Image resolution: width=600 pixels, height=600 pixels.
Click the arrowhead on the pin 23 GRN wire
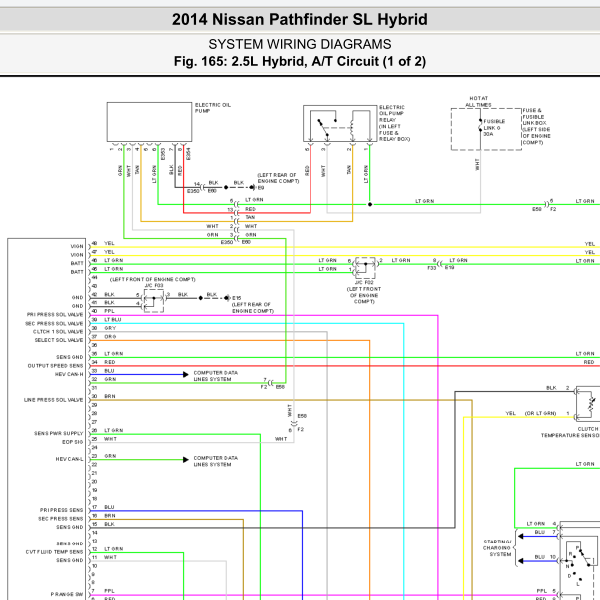click(186, 460)
